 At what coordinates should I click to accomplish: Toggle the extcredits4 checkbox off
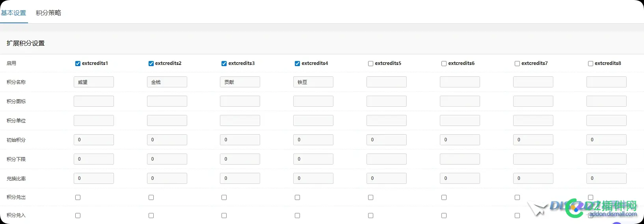click(x=297, y=63)
